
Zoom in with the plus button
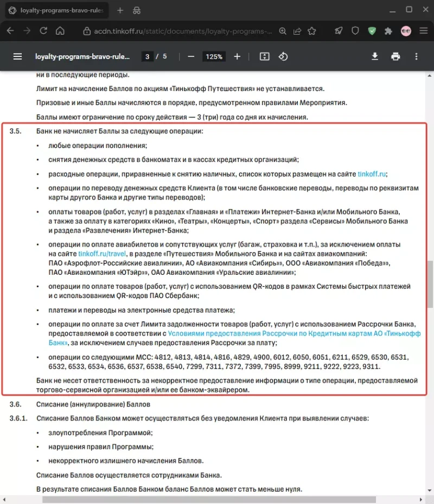[237, 56]
